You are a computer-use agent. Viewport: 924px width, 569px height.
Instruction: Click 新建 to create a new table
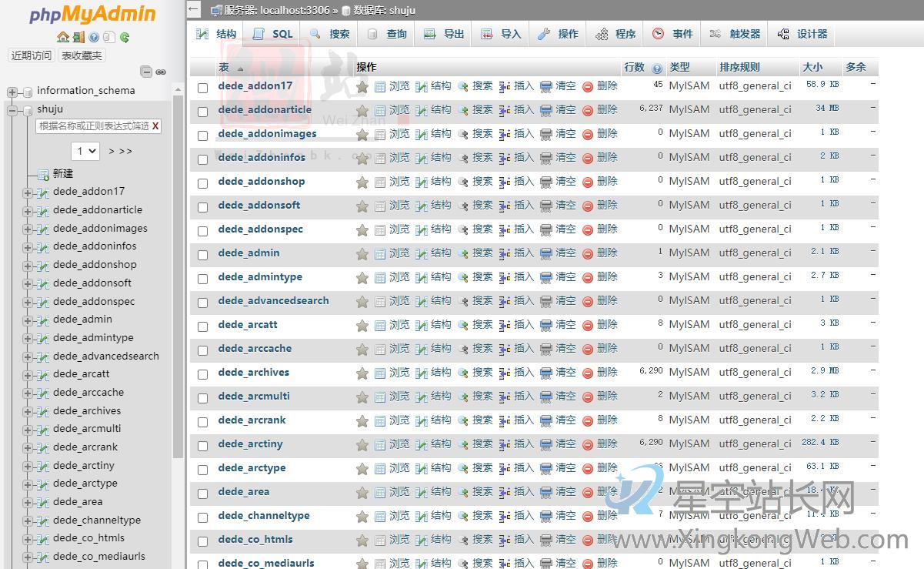click(61, 173)
